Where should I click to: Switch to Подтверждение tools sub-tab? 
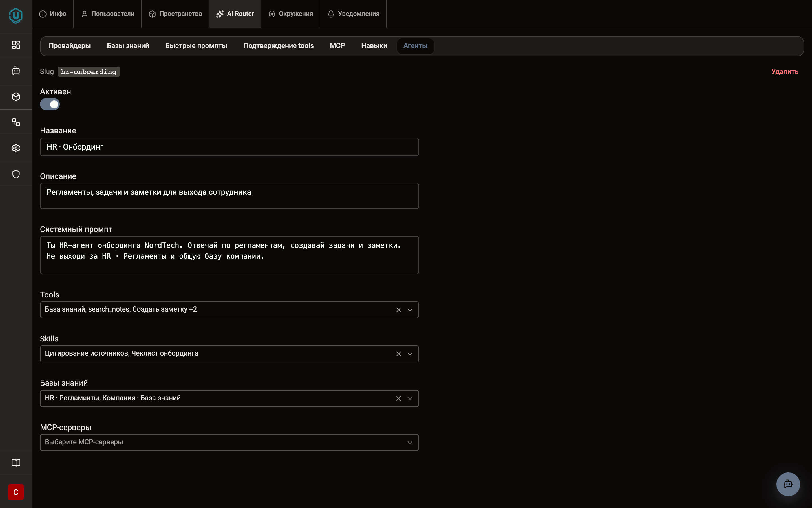tap(279, 46)
